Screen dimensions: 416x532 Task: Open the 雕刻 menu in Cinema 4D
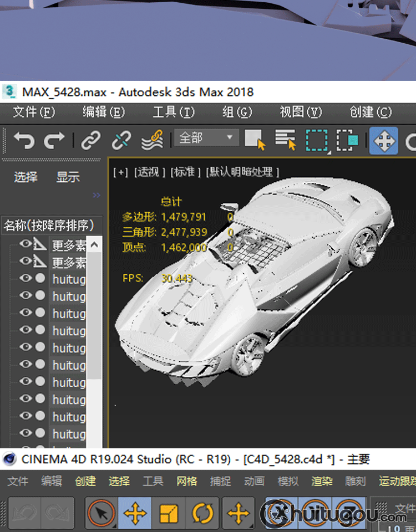tap(356, 481)
